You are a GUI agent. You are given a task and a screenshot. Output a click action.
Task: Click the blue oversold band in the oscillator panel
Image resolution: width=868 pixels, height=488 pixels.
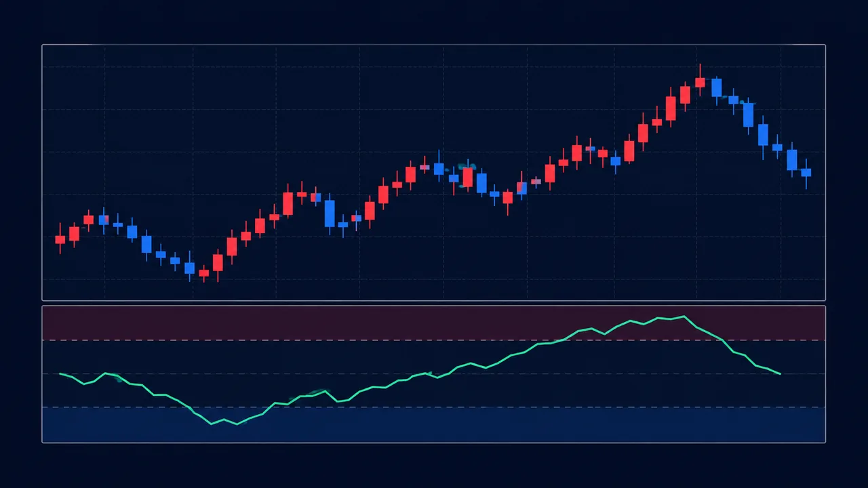pos(434,425)
